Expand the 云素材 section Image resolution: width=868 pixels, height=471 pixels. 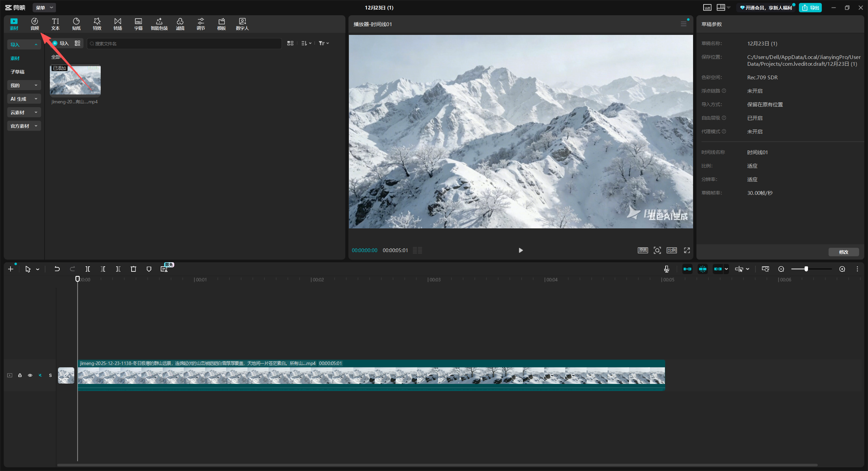point(24,112)
